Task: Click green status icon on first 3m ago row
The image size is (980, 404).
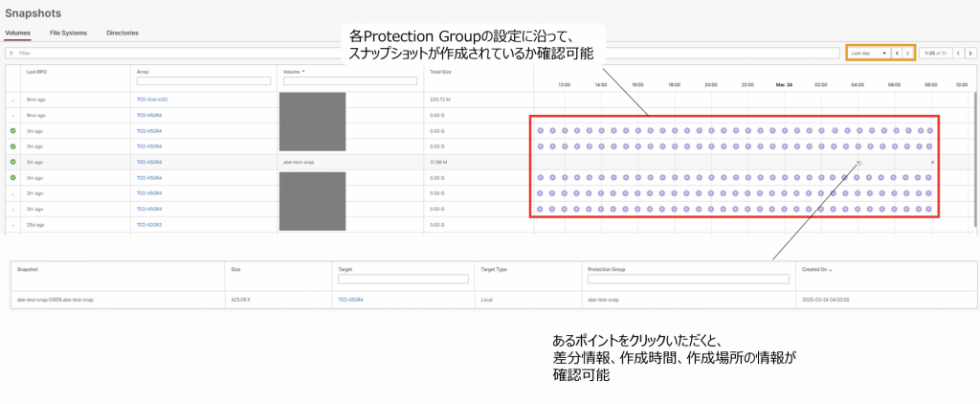Action: [13, 131]
